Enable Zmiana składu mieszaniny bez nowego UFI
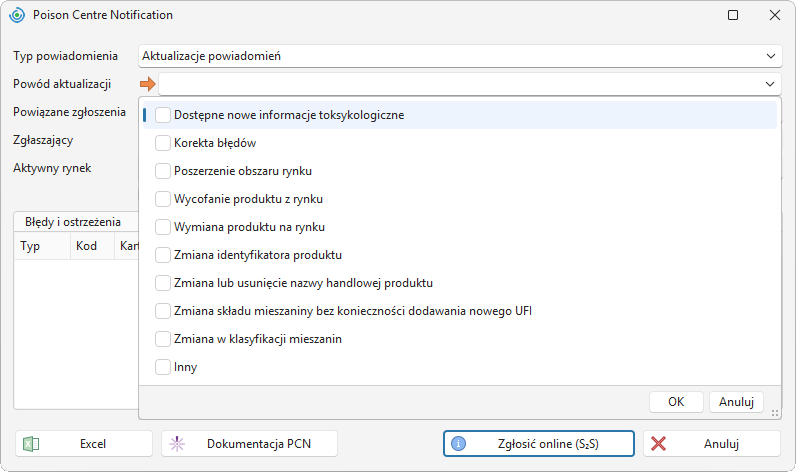 click(x=163, y=311)
